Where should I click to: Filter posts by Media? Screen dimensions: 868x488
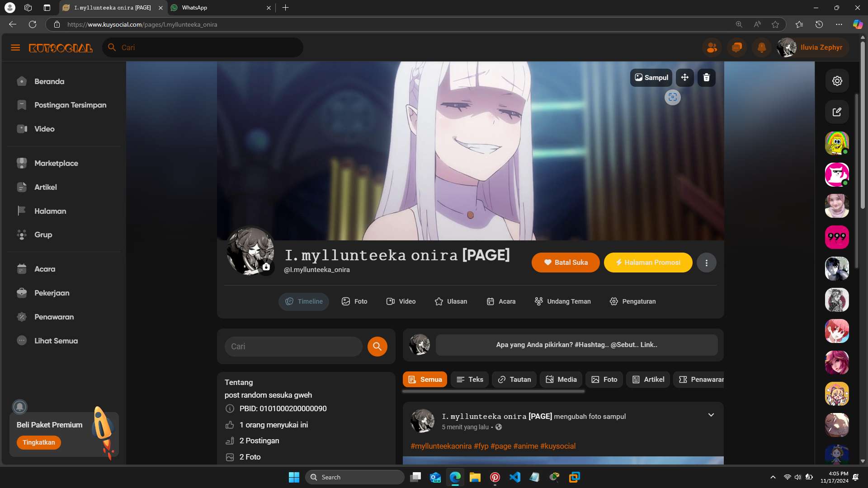(x=561, y=380)
